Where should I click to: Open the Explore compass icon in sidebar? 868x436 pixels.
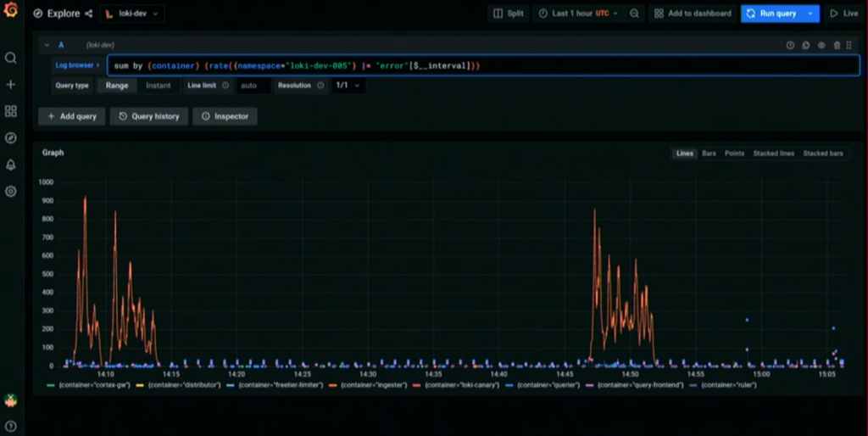pyautogui.click(x=10, y=138)
